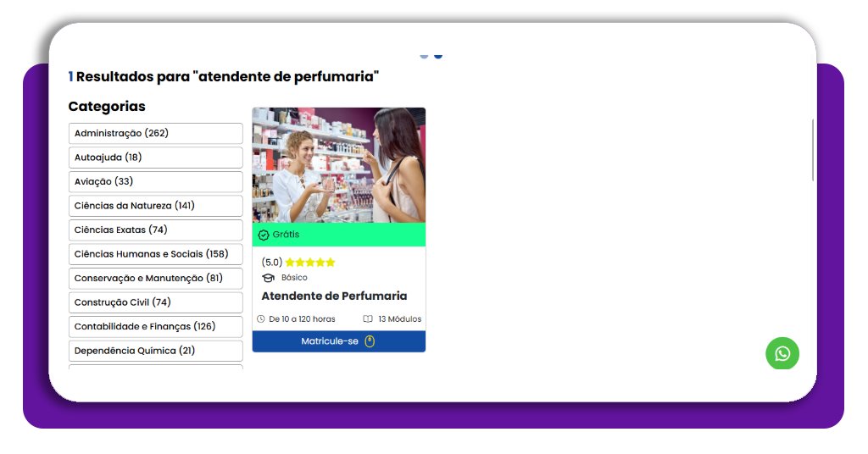Click the '13 Módulos' text
This screenshot has width=868, height=454.
point(400,319)
